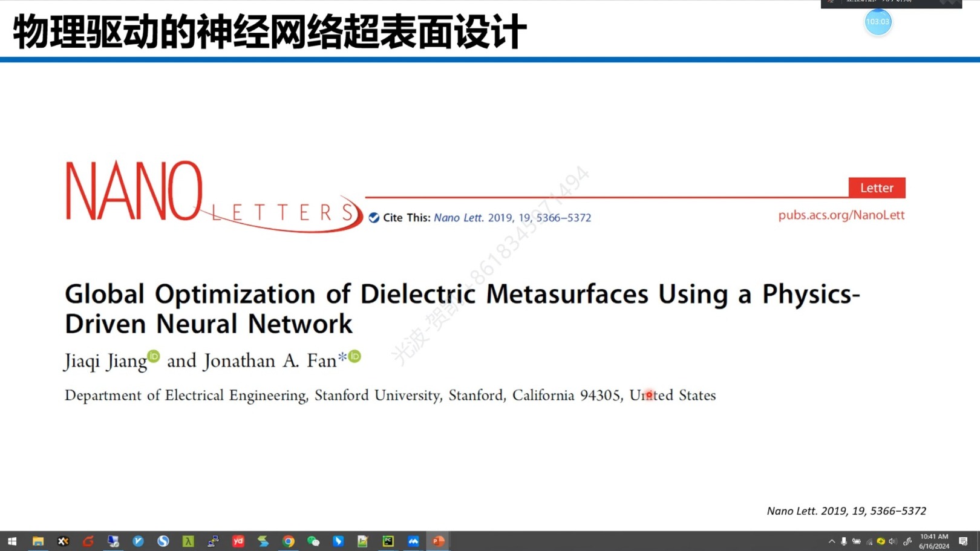The width and height of the screenshot is (980, 551).
Task: Click the battery status tray icon
Action: click(857, 541)
